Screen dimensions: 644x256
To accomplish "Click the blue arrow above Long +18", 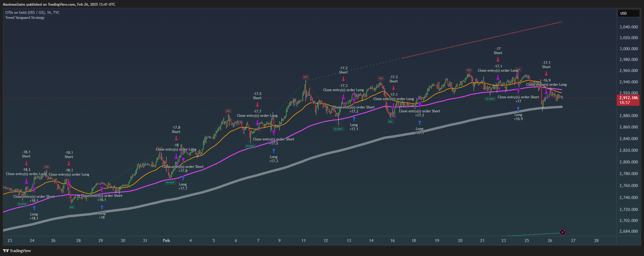I will click(102, 207).
